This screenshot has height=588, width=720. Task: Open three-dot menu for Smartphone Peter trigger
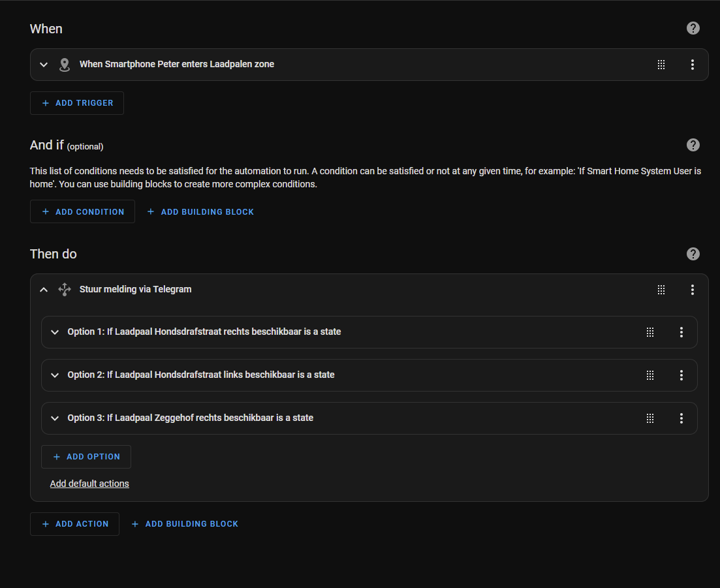(693, 65)
